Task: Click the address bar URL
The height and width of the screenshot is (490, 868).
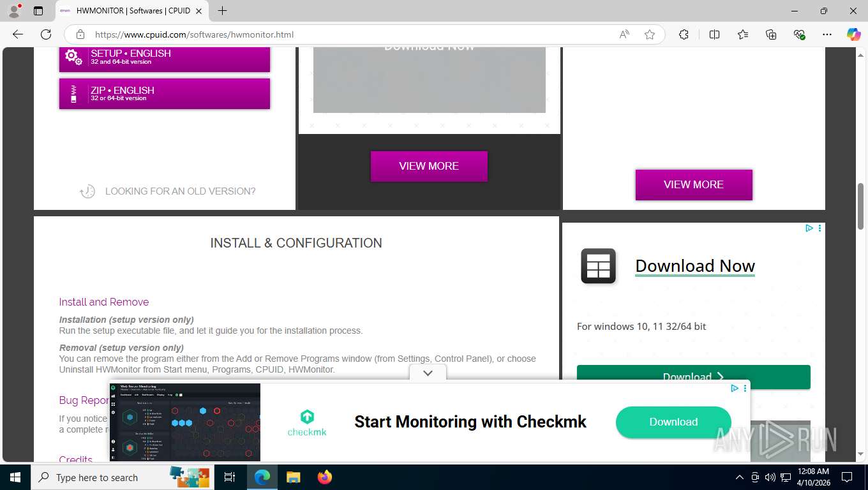Action: (x=194, y=34)
